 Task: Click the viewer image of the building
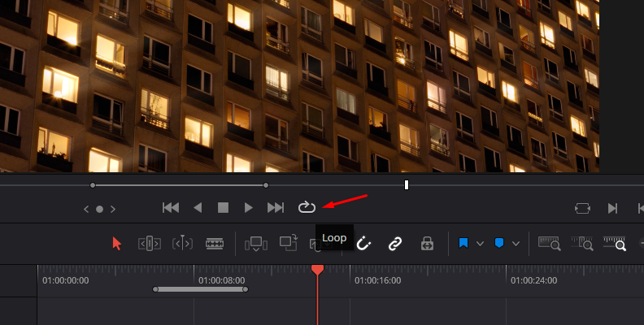299,86
